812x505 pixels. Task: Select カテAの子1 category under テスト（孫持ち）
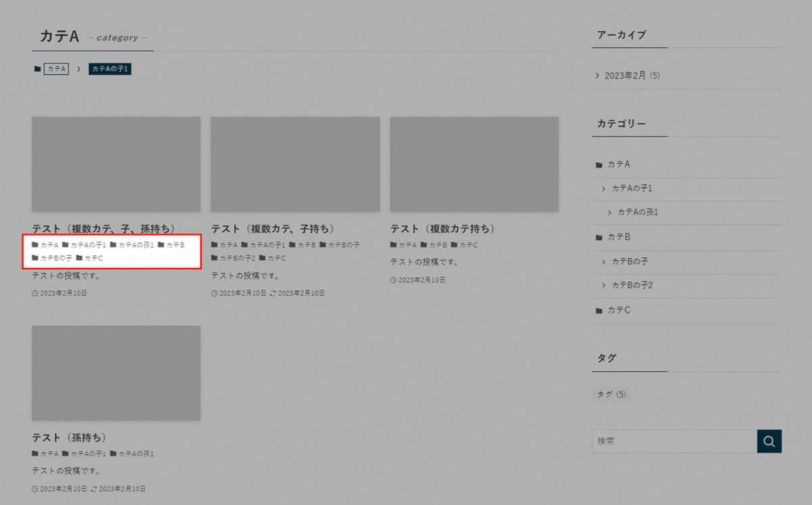click(x=89, y=454)
